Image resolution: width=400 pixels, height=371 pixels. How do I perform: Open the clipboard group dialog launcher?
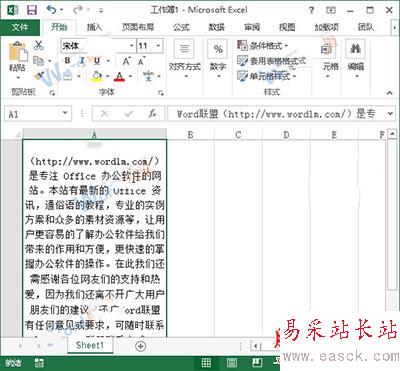coord(52,93)
